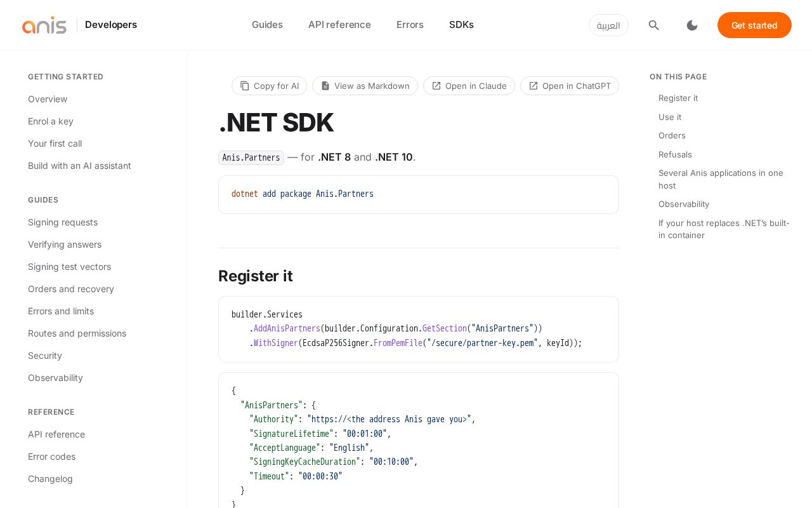Jump to Several Anis applications in one host

click(721, 179)
